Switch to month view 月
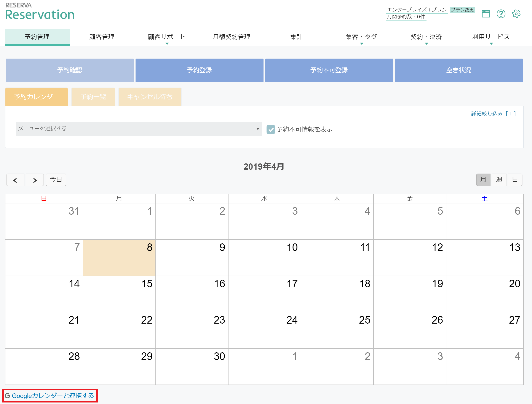The width and height of the screenshot is (532, 404). pyautogui.click(x=483, y=180)
